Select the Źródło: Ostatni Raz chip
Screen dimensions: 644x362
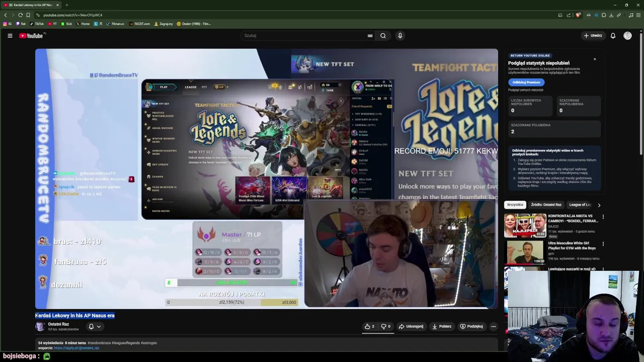click(x=546, y=205)
